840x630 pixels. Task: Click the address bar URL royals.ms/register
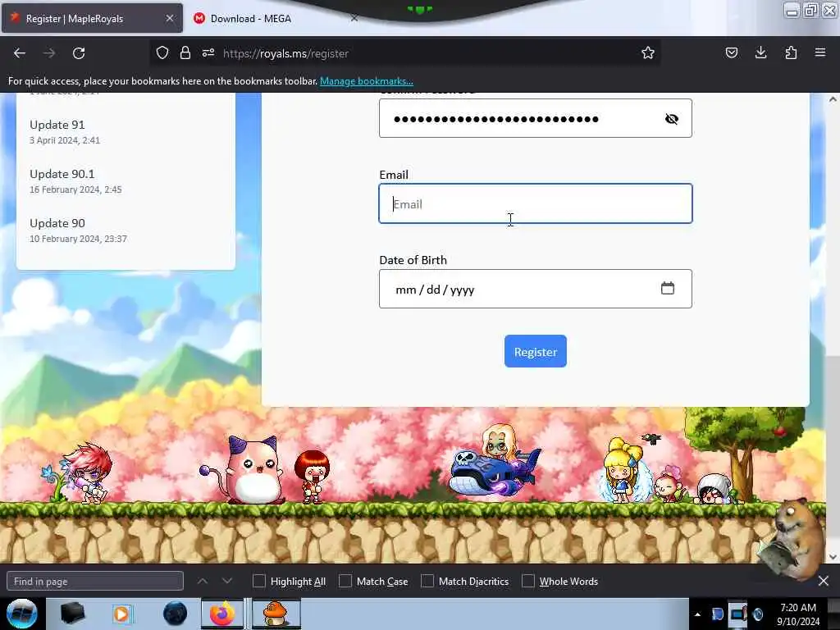point(285,53)
